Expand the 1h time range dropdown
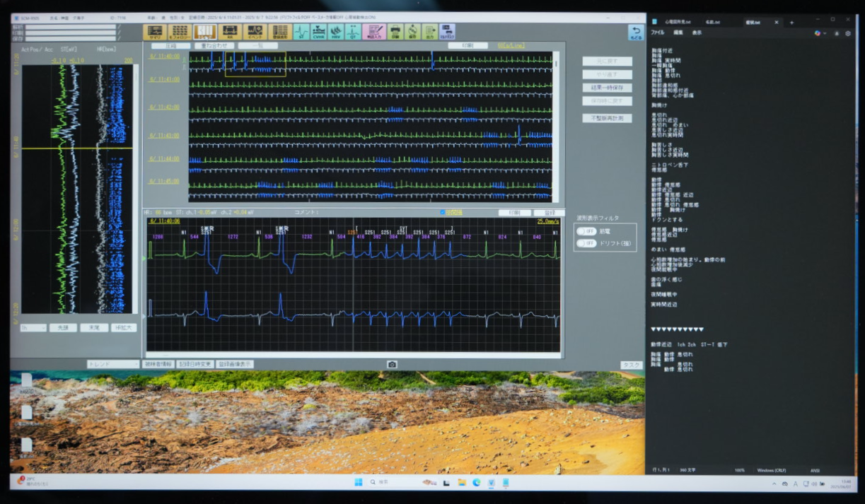Viewport: 865px width, 504px height. pos(33,328)
